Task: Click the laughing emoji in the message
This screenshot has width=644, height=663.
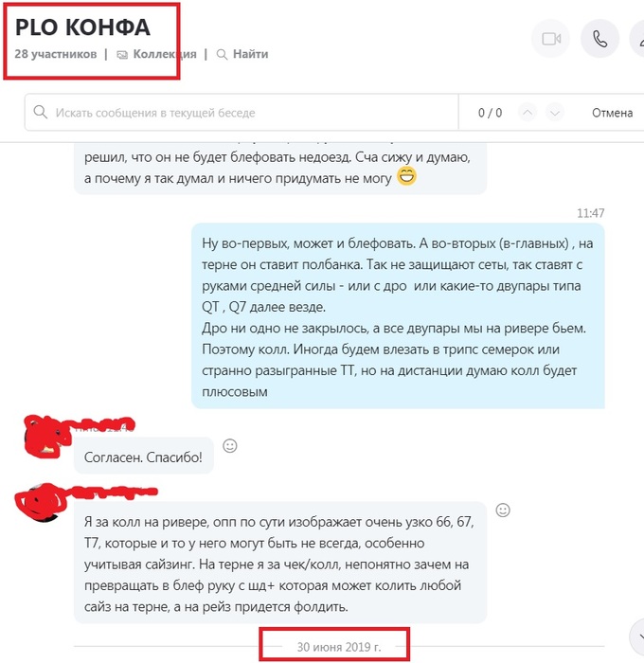Action: [x=406, y=176]
